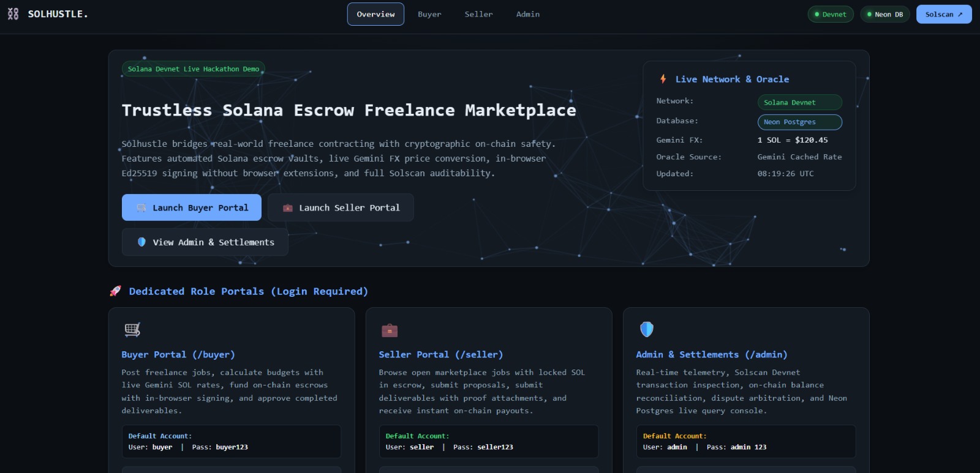Screen dimensions: 980x473
Task: Click the Seller Portal (/seller) heading
Action: [441, 355]
